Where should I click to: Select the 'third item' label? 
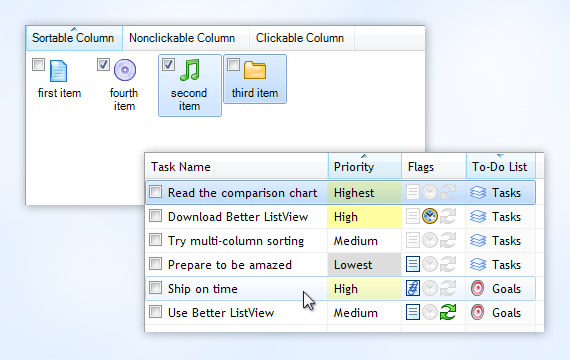click(255, 93)
